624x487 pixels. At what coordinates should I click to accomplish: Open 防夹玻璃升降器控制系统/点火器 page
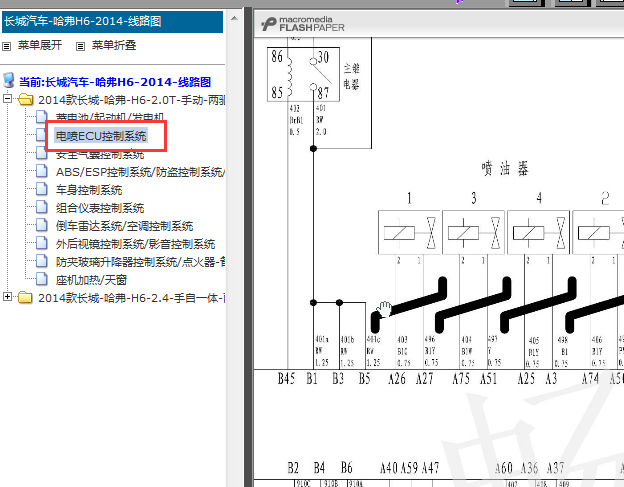pos(140,262)
